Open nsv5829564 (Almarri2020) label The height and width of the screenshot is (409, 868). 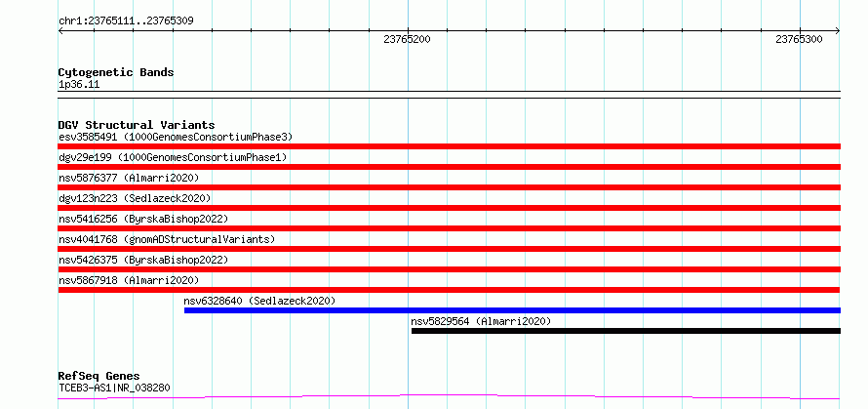[481, 321]
